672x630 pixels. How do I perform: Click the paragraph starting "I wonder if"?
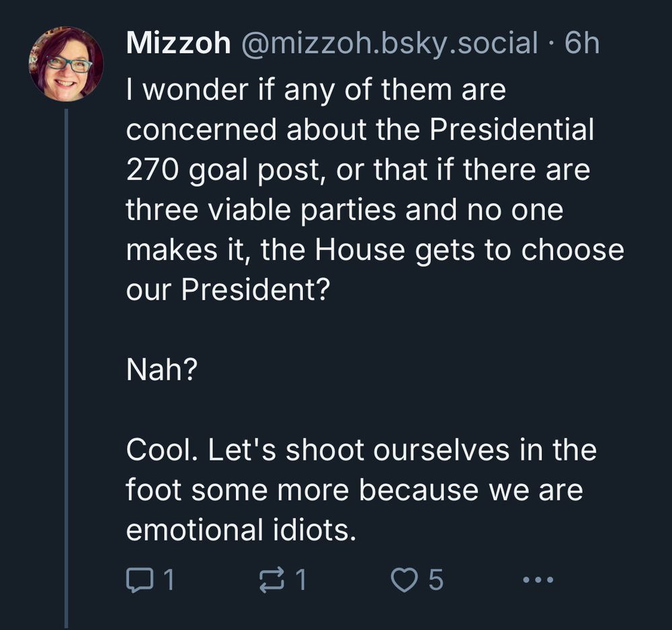(375, 189)
